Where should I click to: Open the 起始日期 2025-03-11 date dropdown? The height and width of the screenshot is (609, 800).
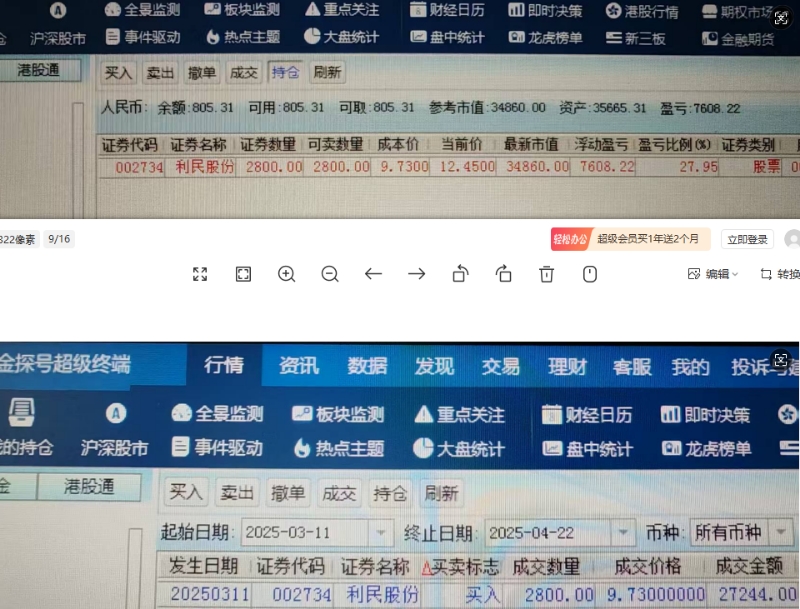click(x=381, y=532)
